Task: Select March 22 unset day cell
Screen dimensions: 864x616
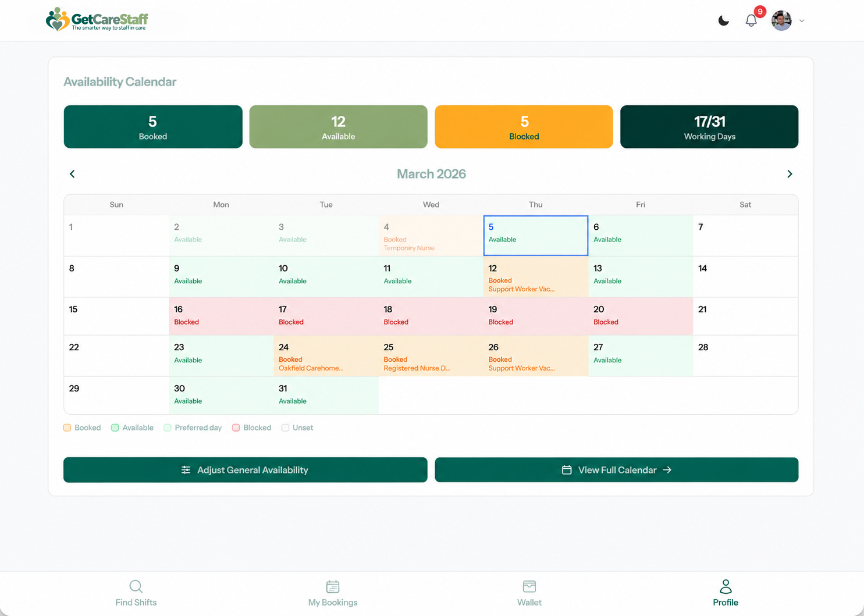Action: click(116, 356)
